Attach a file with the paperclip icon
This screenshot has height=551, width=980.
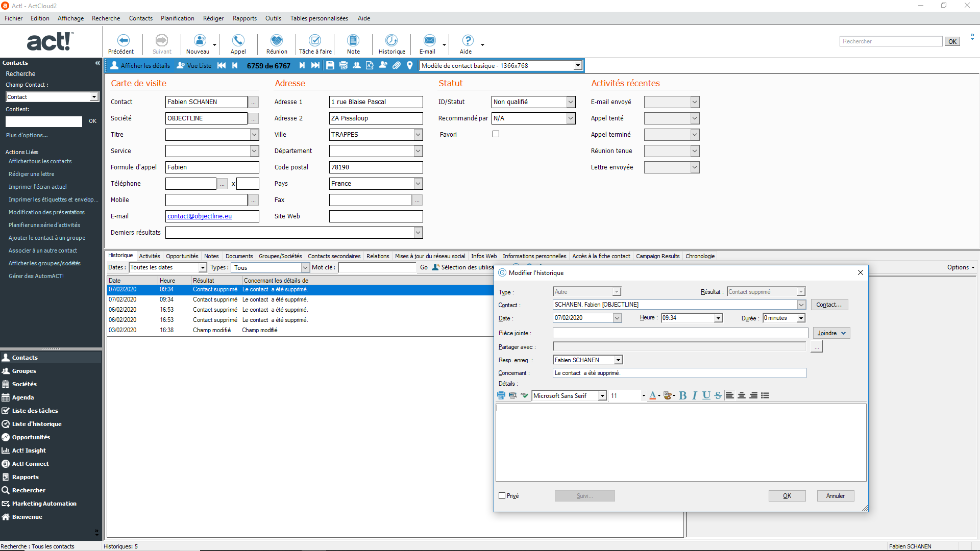click(397, 65)
